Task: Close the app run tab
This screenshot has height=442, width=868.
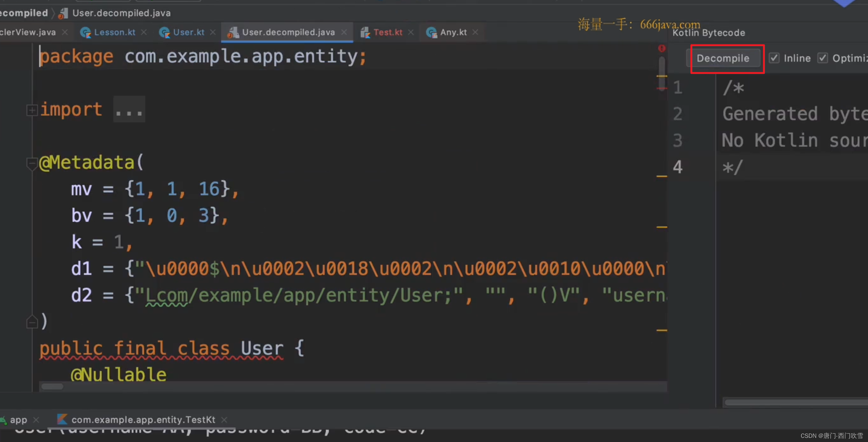Action: pos(36,420)
